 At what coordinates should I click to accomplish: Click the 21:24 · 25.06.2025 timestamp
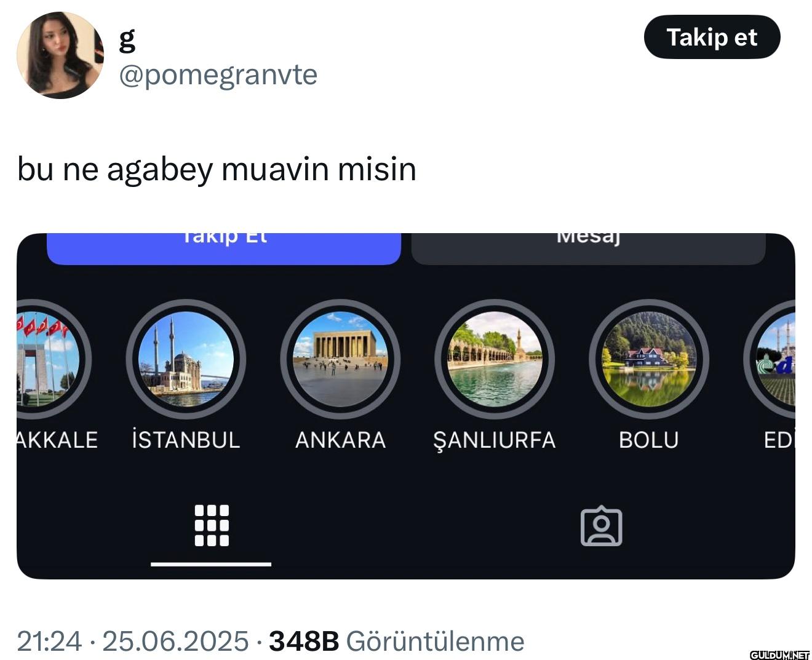click(132, 641)
